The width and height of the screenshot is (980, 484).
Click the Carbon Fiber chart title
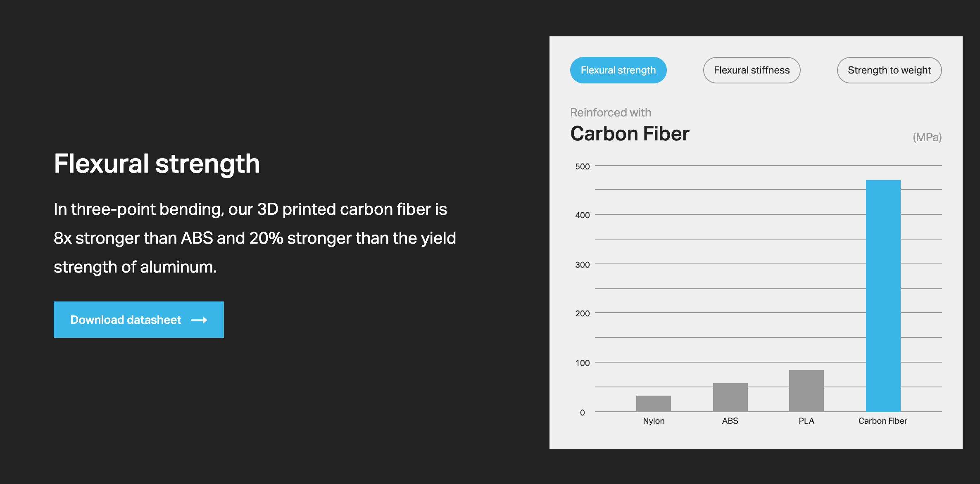(x=630, y=134)
